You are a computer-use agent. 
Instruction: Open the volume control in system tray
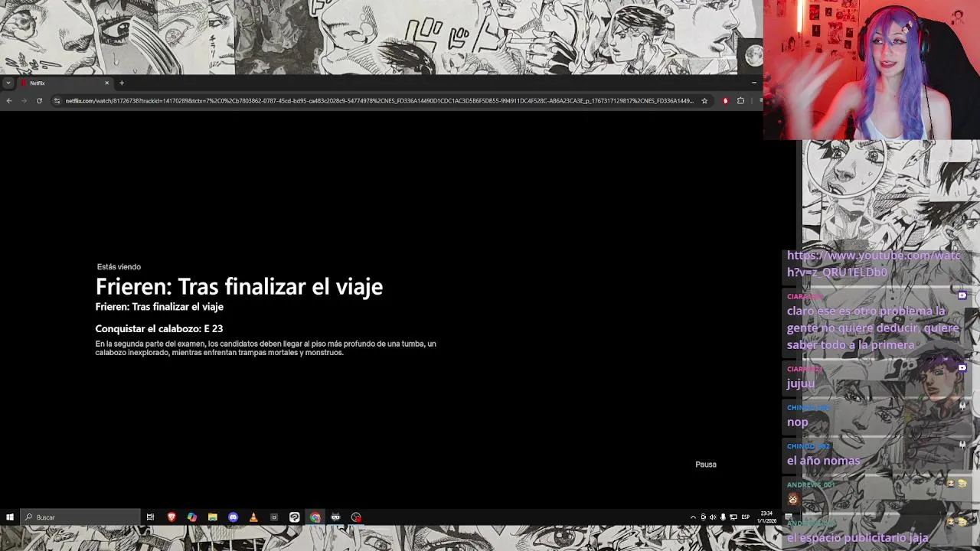(x=713, y=517)
